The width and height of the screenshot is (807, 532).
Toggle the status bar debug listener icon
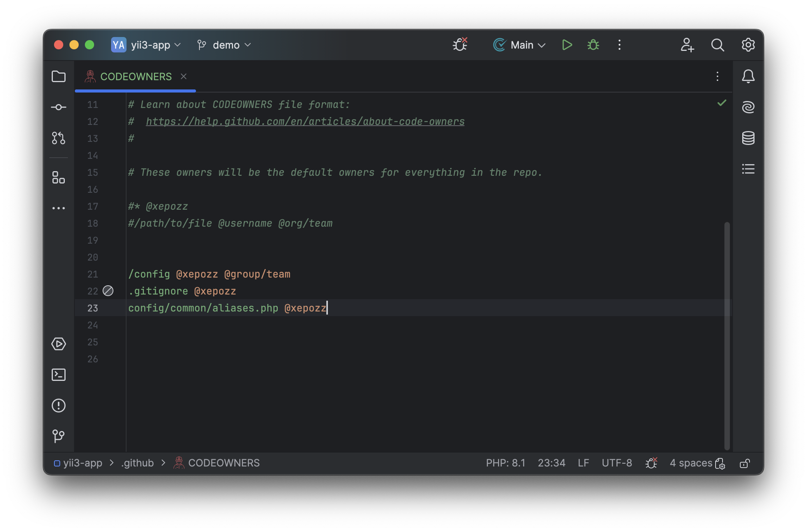pyautogui.click(x=651, y=463)
